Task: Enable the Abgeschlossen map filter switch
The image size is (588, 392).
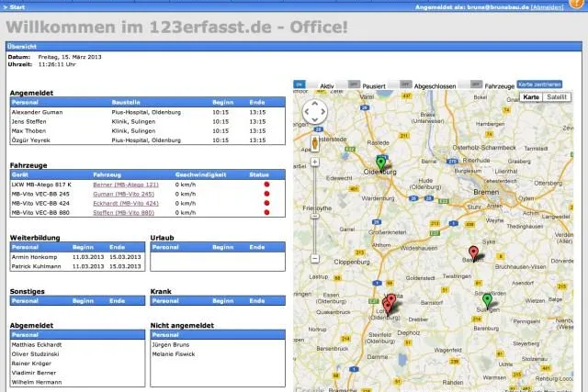Action: tap(401, 84)
